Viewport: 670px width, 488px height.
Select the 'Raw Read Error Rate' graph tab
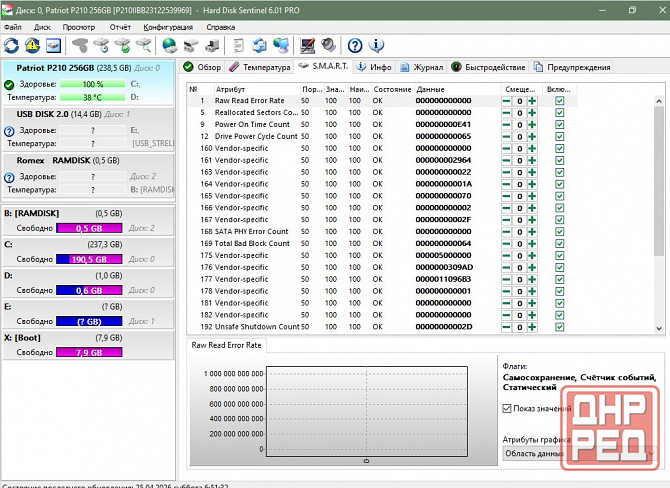point(226,345)
